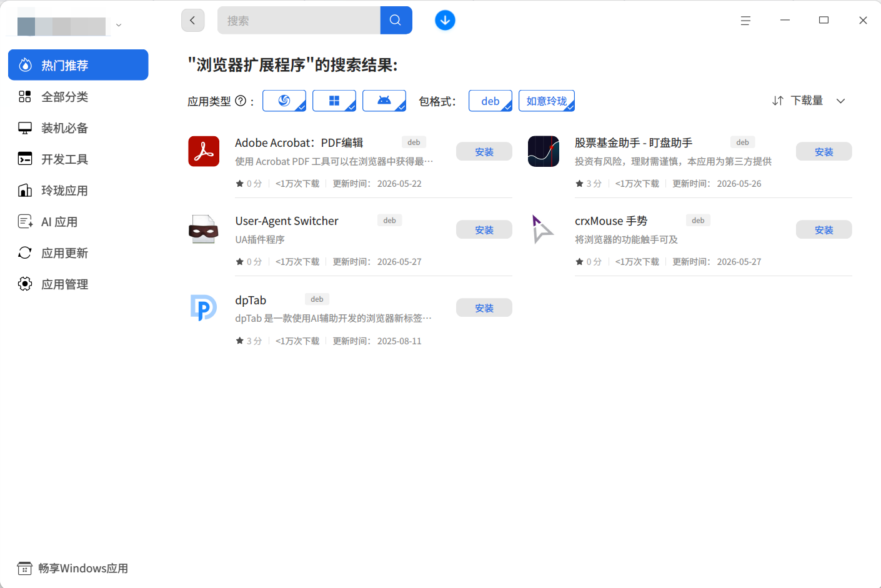Image resolution: width=881 pixels, height=588 pixels.
Task: Expand the 下载量 sort dropdown
Action: [841, 101]
